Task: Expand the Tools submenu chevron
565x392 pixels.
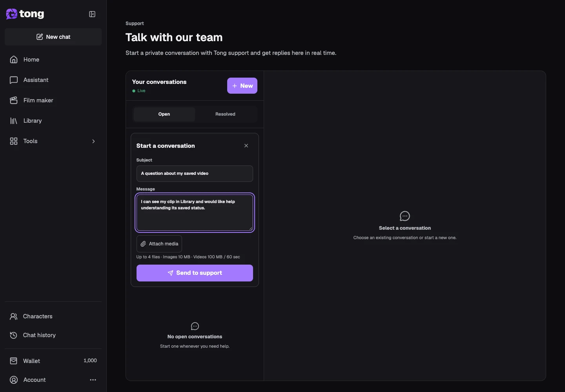Action: (x=93, y=141)
